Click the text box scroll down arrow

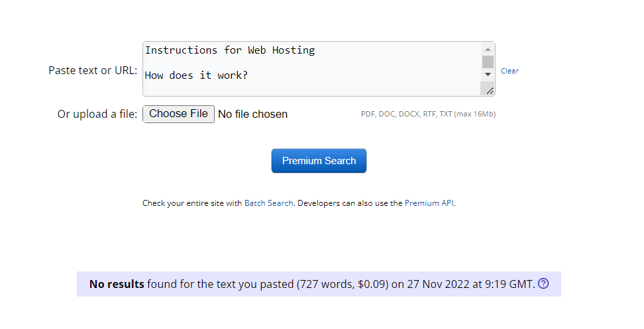pyautogui.click(x=488, y=74)
